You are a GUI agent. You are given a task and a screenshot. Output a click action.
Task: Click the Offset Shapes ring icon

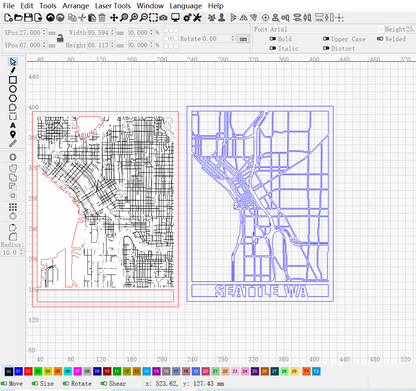coord(13,157)
